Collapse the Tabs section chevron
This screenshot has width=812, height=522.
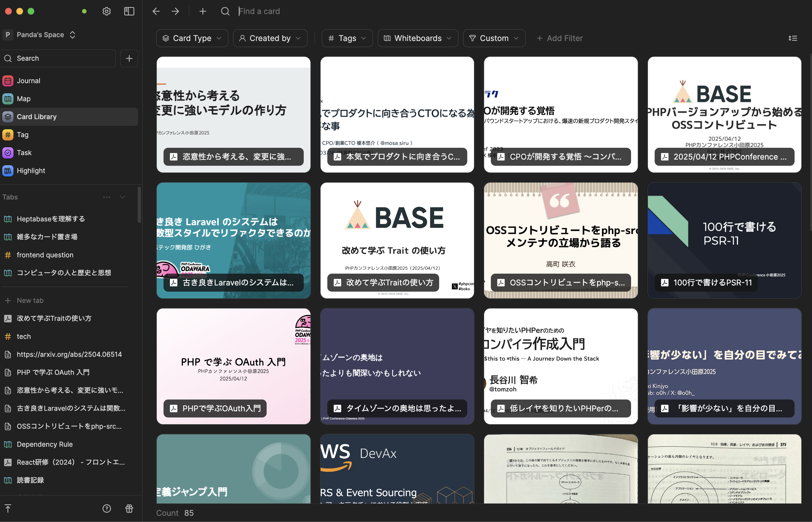point(122,197)
